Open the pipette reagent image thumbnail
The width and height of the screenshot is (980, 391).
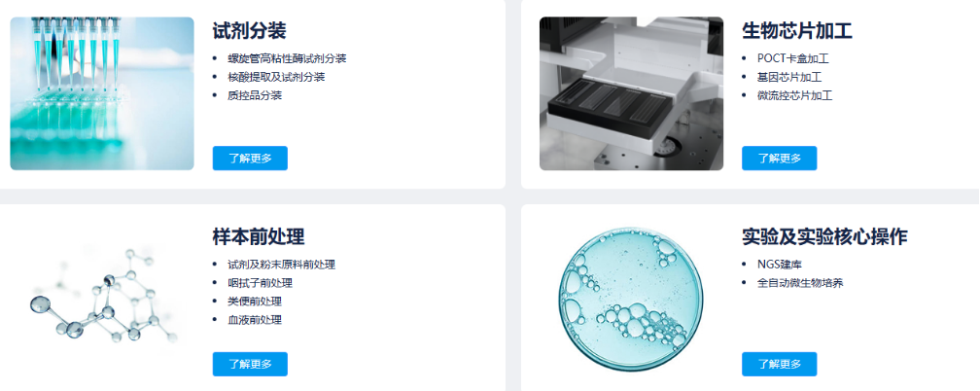coord(102,93)
